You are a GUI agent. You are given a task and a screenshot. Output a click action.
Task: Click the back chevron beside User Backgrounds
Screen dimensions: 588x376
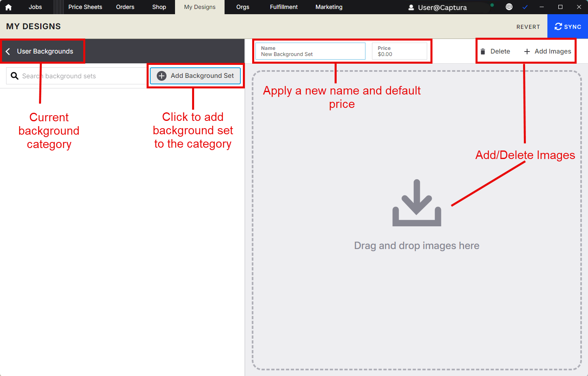[8, 52]
